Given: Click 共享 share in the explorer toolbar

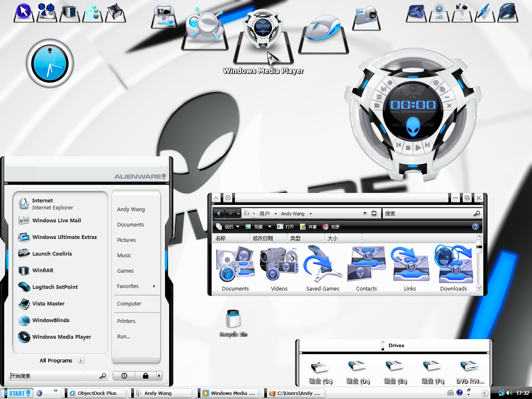Looking at the screenshot, I should (308, 227).
